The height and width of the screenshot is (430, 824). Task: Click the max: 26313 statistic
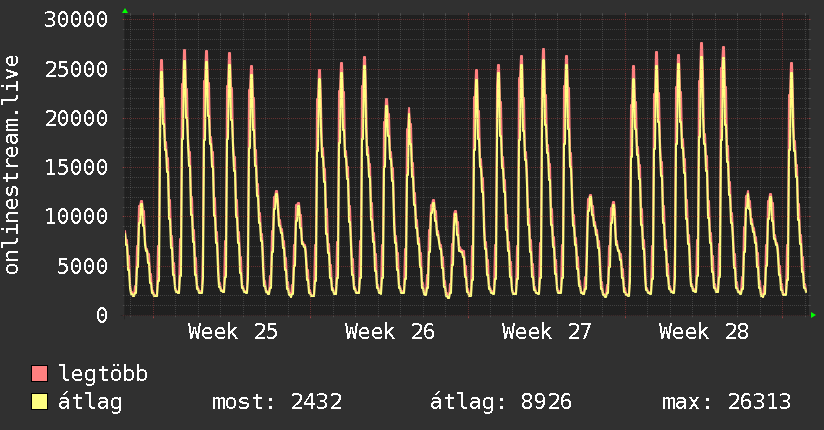726,402
